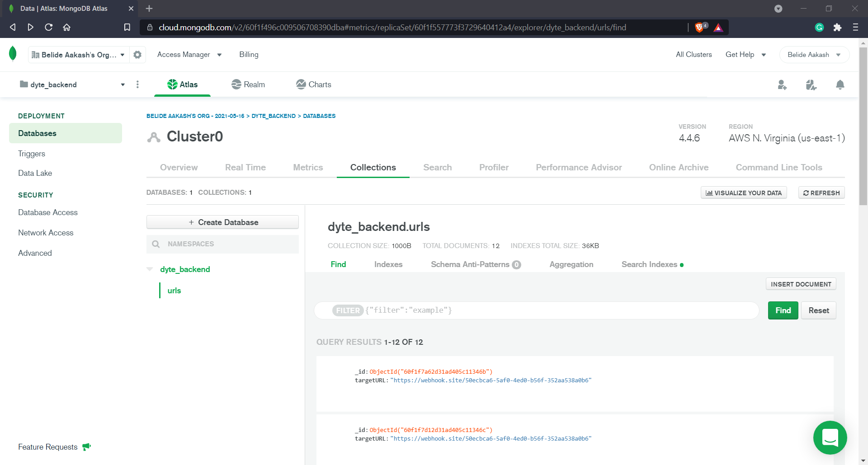868x465 pixels.
Task: Go back in browser history
Action: [13, 27]
